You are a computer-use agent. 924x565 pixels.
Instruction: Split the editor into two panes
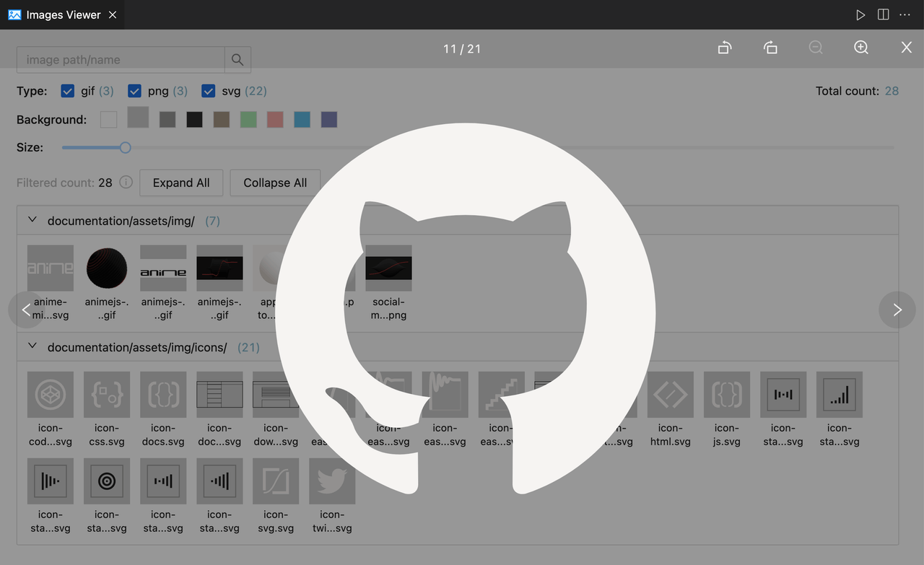[x=883, y=14]
